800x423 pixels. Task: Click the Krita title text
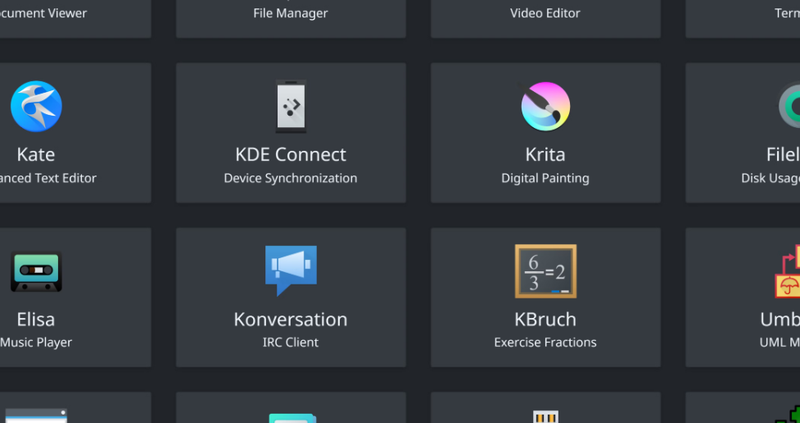point(545,155)
